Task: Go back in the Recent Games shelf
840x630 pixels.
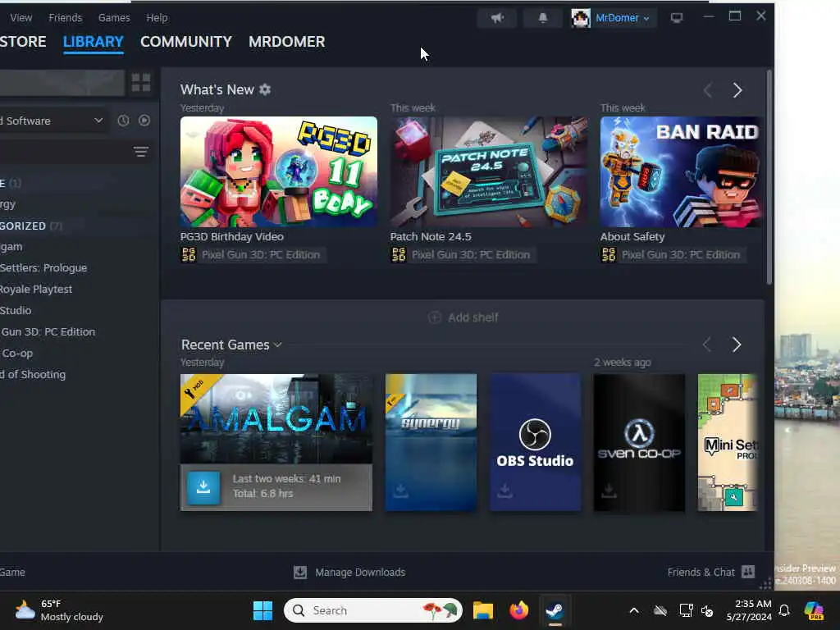Action: pyautogui.click(x=706, y=345)
